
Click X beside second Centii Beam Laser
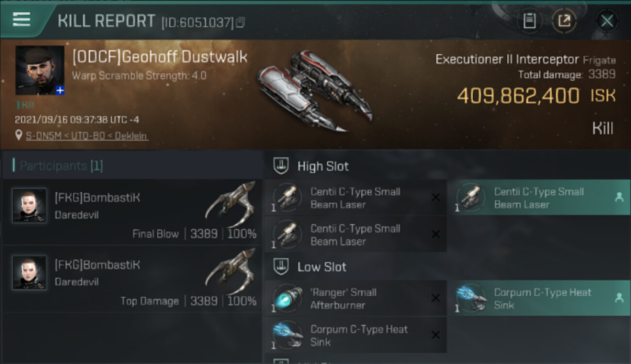click(x=435, y=234)
